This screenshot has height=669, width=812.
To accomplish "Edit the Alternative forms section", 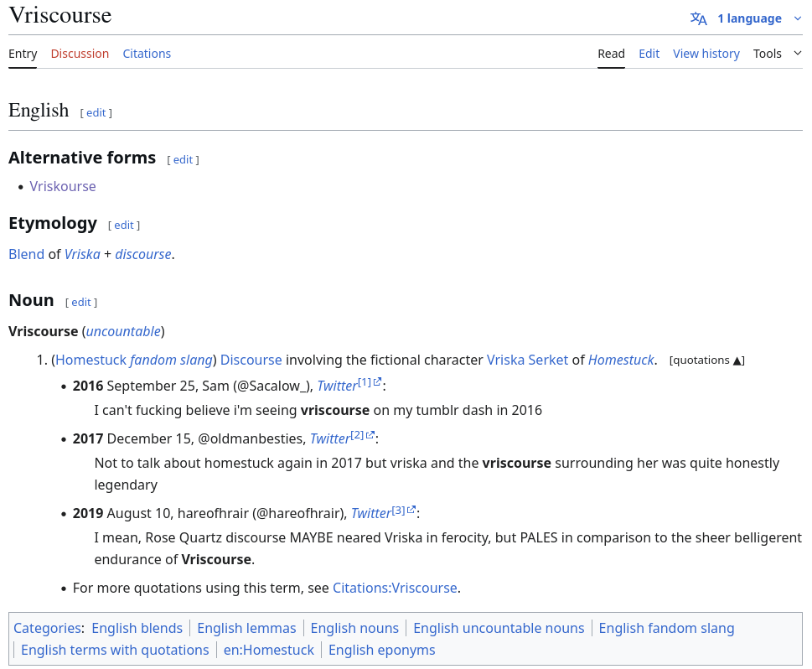I will pos(183,159).
